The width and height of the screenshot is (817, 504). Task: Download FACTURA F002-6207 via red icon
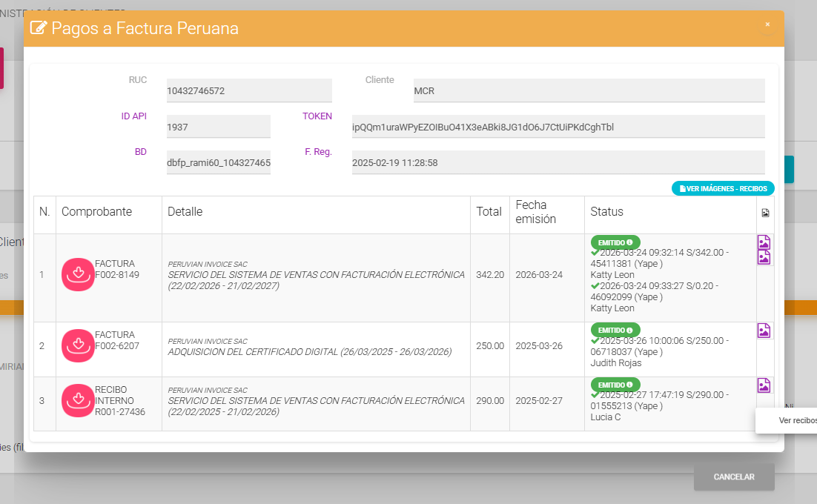pos(78,345)
